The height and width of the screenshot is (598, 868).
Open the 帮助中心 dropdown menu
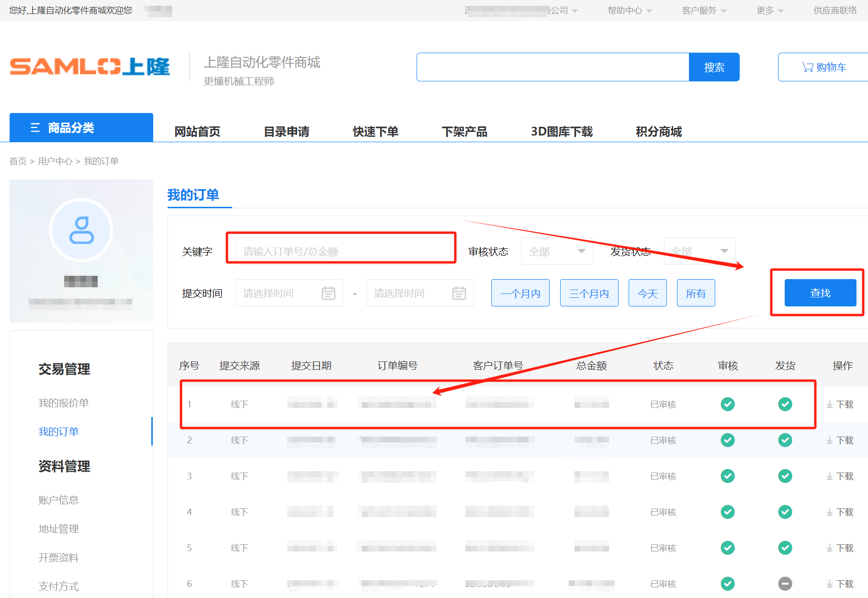click(x=629, y=11)
